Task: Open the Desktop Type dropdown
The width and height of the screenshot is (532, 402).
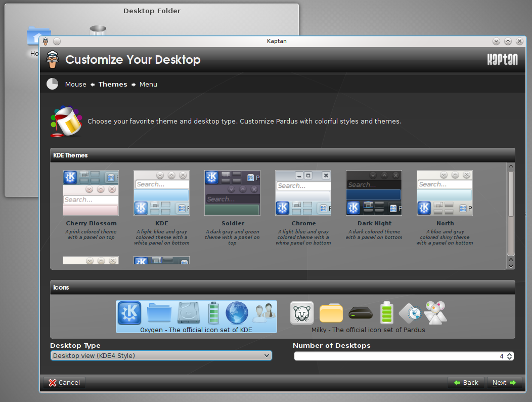Action: pyautogui.click(x=161, y=355)
